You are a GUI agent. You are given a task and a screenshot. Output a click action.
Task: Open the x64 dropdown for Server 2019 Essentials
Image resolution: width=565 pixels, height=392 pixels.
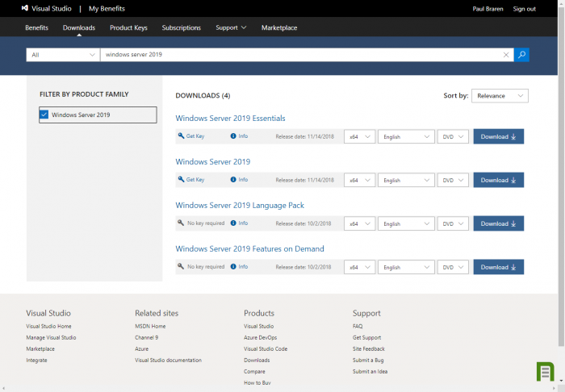coord(360,137)
